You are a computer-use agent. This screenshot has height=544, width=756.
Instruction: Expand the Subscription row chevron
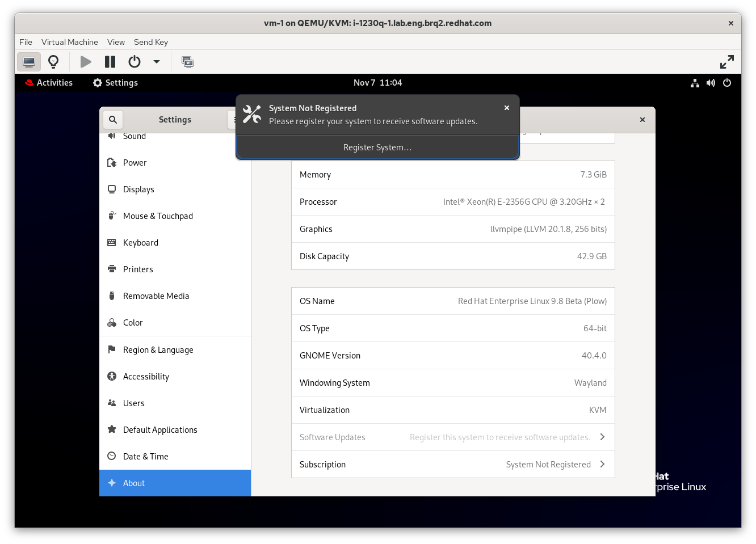602,464
